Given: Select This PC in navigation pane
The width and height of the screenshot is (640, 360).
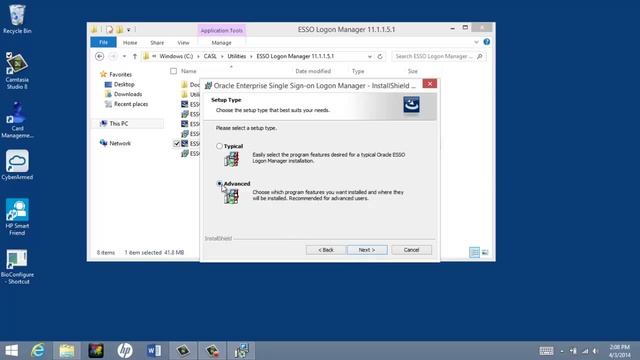Looking at the screenshot, I should click(x=119, y=123).
